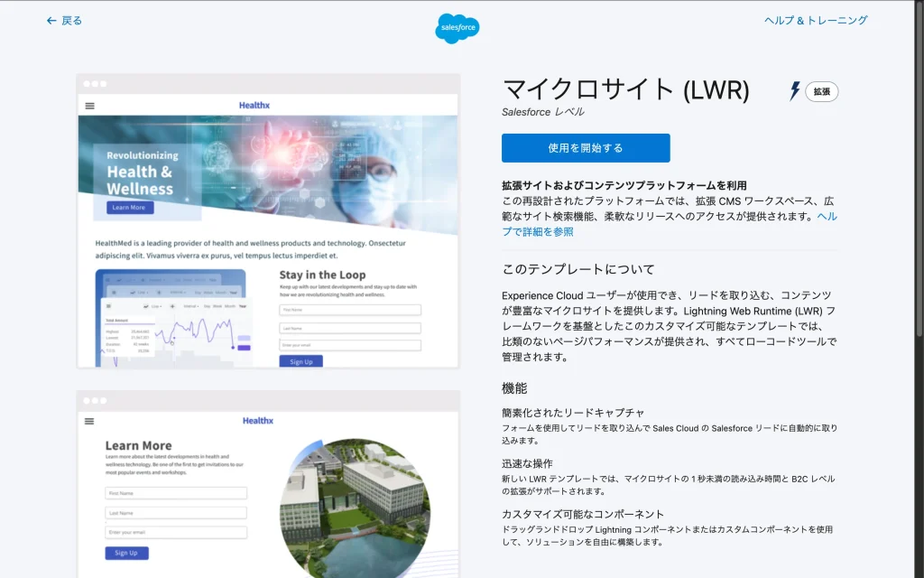Click Last Name field in Learn More form
The width and height of the screenshot is (924, 578).
click(x=176, y=513)
